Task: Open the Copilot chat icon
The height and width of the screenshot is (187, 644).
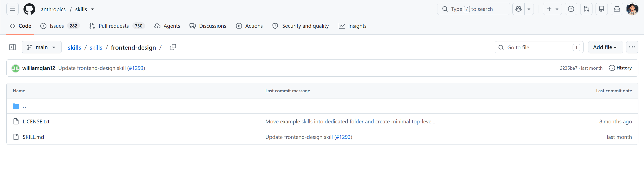Action: [519, 9]
